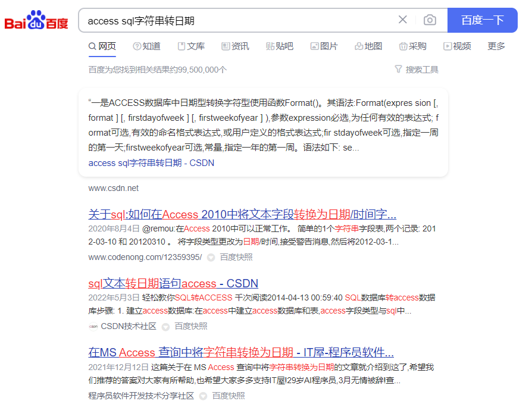Switch to the 知道 tab
The height and width of the screenshot is (404, 532).
click(146, 46)
